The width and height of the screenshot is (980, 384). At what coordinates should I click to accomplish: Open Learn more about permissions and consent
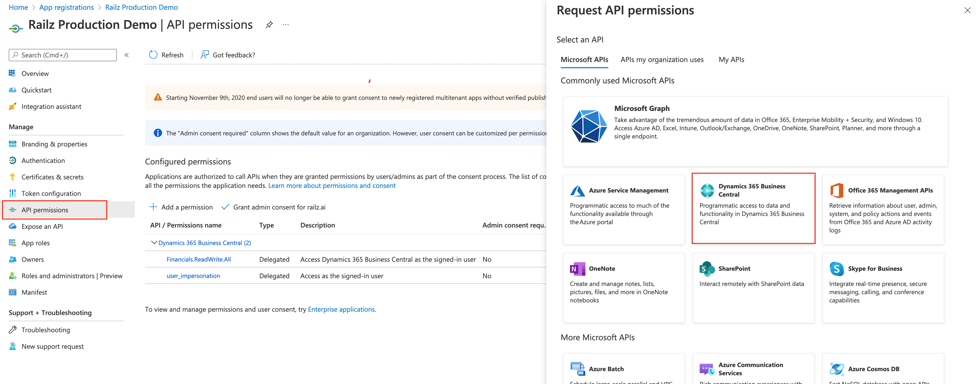pos(332,186)
